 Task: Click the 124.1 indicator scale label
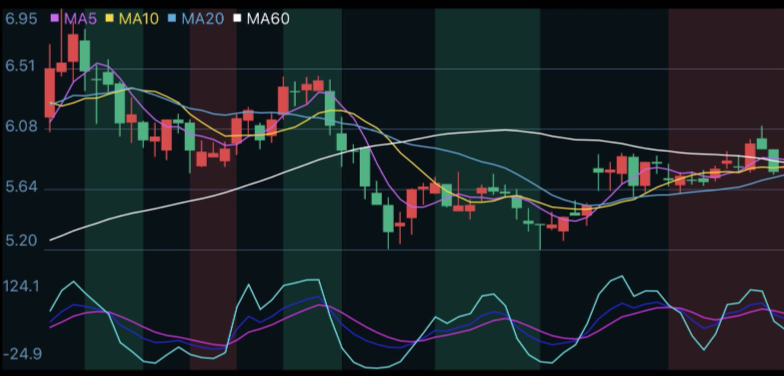21,286
